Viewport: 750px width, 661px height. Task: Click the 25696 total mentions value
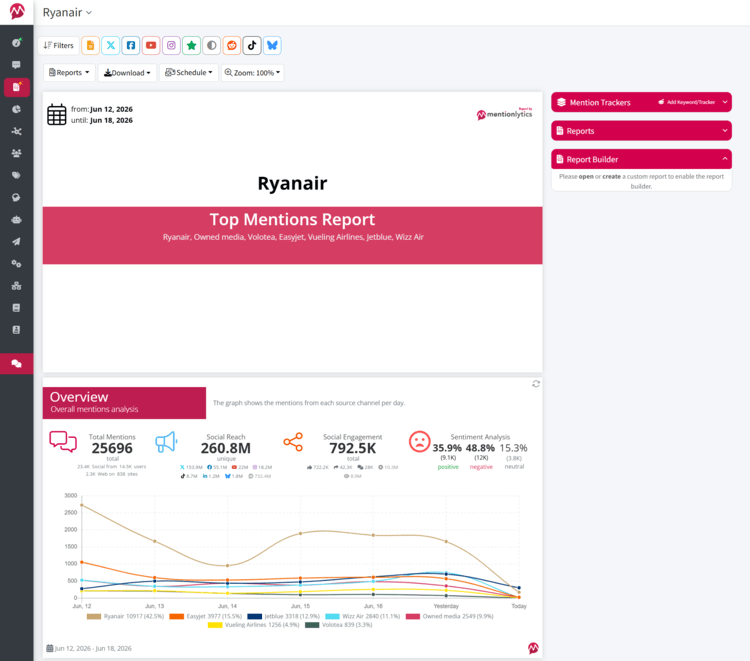[x=112, y=448]
